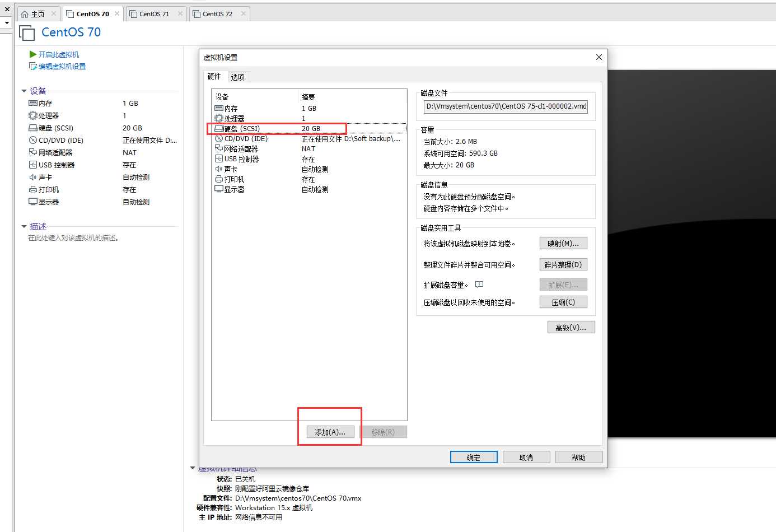Click the 确定 button
This screenshot has height=532, width=776.
(474, 457)
